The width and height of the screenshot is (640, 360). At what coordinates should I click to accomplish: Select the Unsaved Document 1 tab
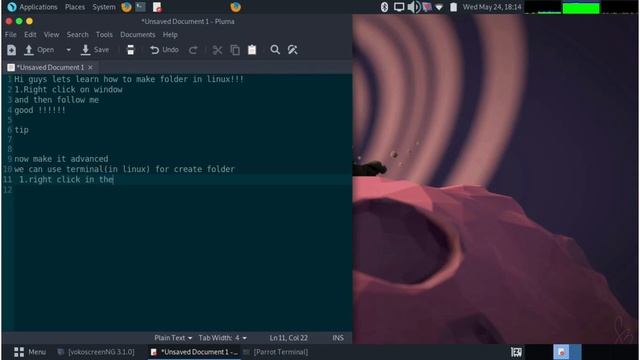(x=50, y=67)
